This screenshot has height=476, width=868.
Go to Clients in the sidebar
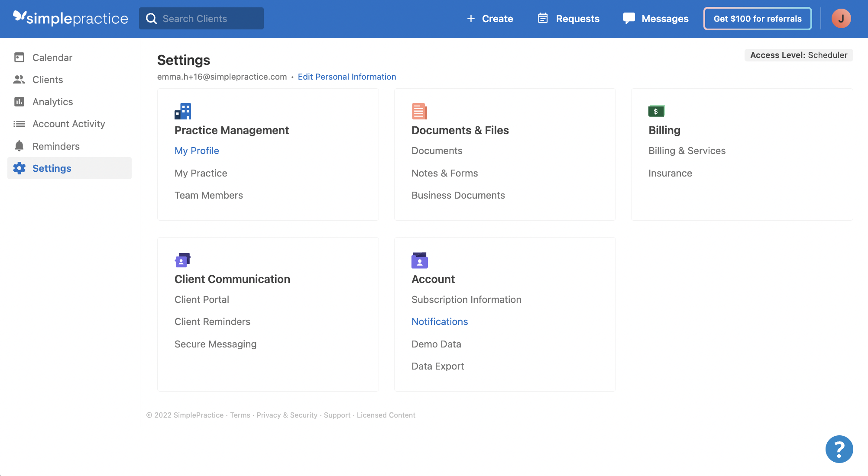tap(69, 80)
